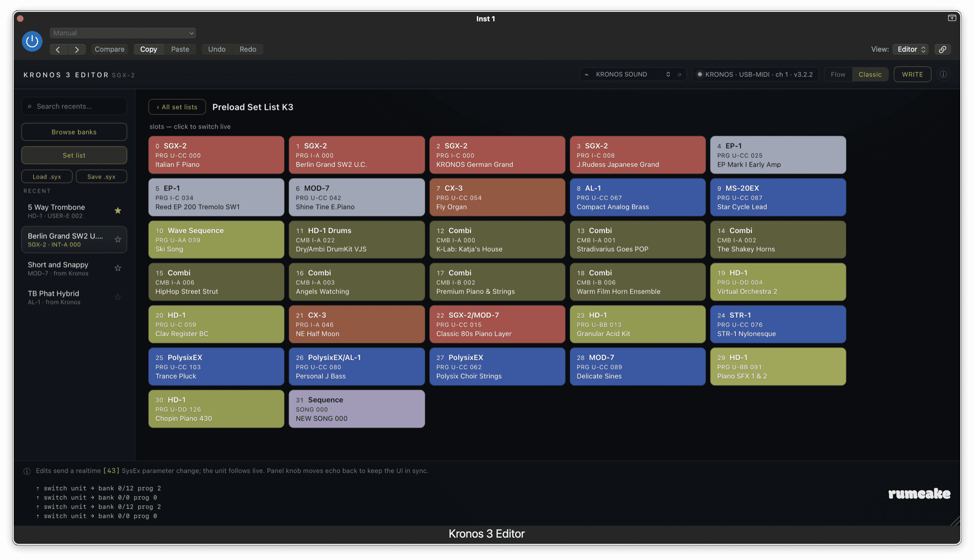Choose slot 18 Warm Film Horn Ensemble
This screenshot has height=560, width=974.
(637, 282)
